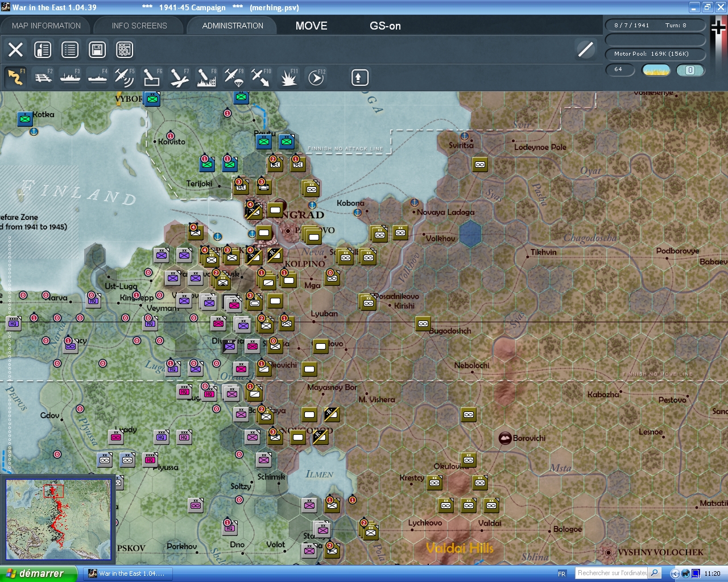
Task: Select Naval Transport (F3) ship icon
Action: click(71, 77)
